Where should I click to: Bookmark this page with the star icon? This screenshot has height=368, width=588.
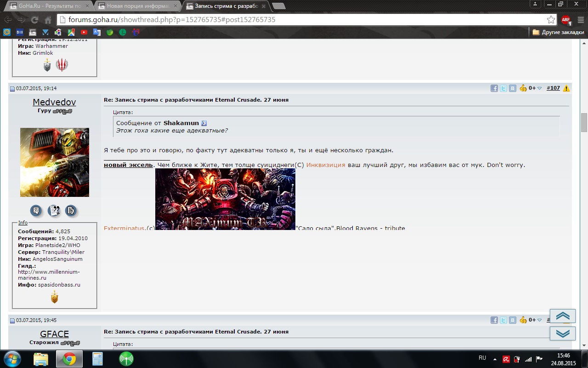click(551, 20)
